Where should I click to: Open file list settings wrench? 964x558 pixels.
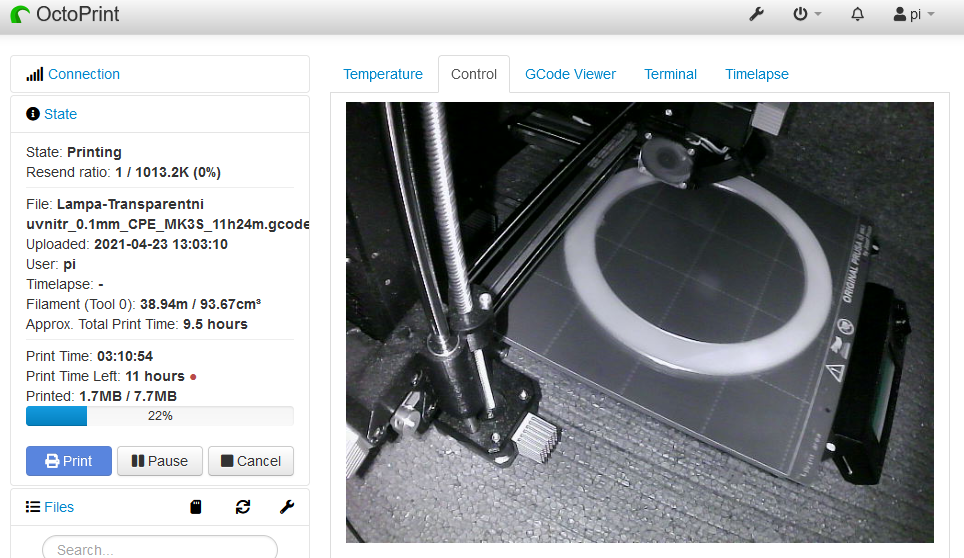(x=286, y=507)
